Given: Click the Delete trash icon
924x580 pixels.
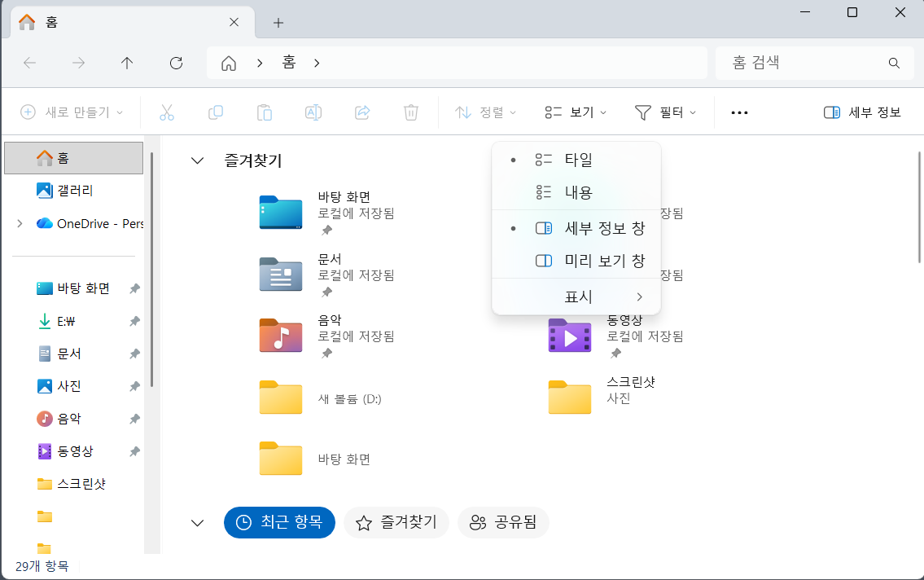Looking at the screenshot, I should 411,112.
